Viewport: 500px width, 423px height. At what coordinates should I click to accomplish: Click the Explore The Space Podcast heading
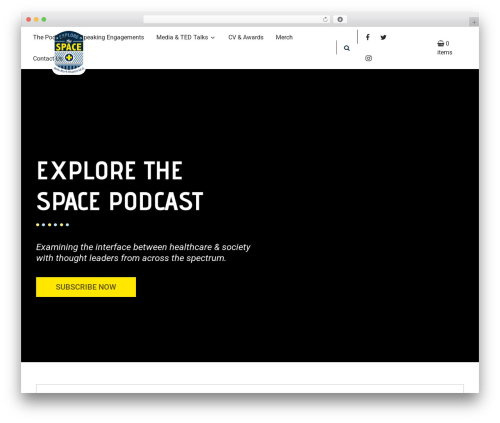(x=120, y=186)
